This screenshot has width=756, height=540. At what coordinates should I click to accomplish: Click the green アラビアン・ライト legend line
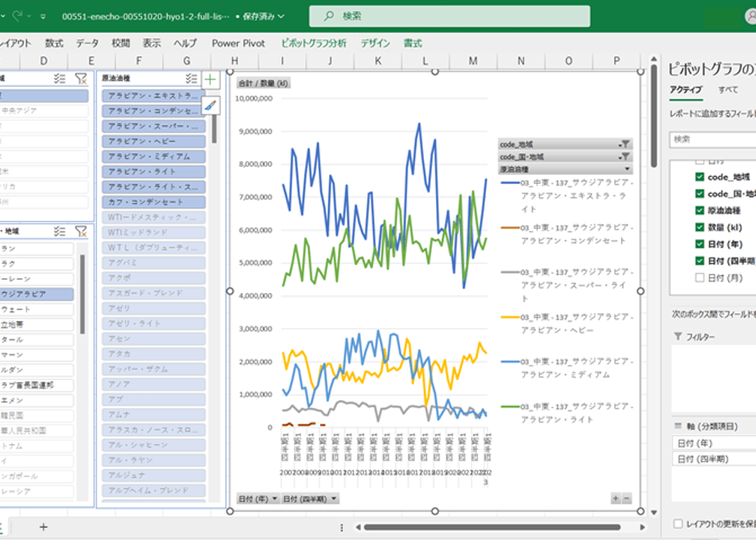(x=510, y=407)
